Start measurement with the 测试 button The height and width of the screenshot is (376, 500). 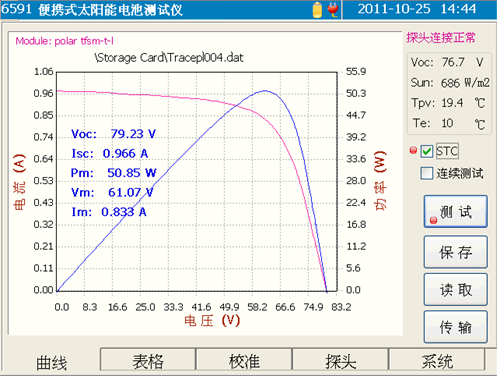coord(456,212)
